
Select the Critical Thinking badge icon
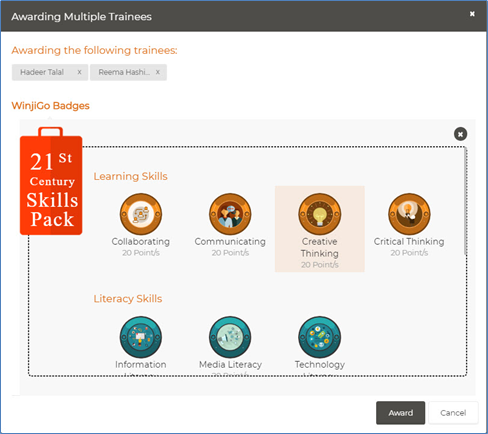click(x=409, y=214)
